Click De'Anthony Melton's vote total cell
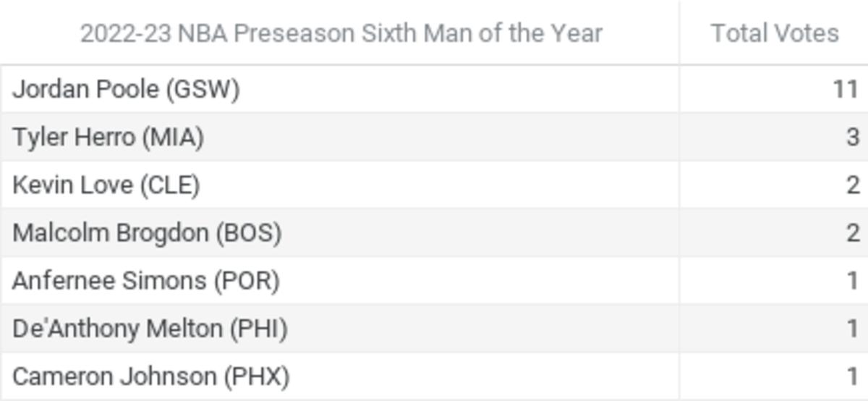The image size is (868, 401). 852,329
